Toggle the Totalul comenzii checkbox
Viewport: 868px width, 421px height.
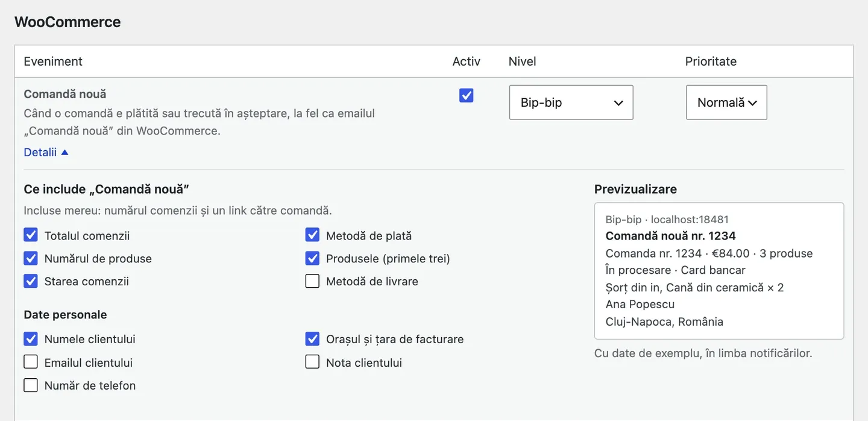(x=31, y=235)
